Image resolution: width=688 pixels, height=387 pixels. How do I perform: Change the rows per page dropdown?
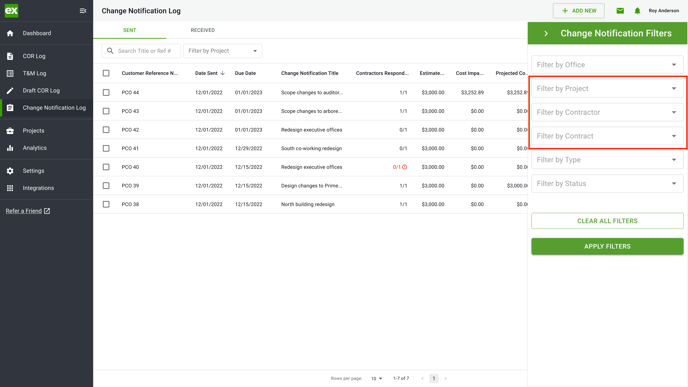point(376,378)
